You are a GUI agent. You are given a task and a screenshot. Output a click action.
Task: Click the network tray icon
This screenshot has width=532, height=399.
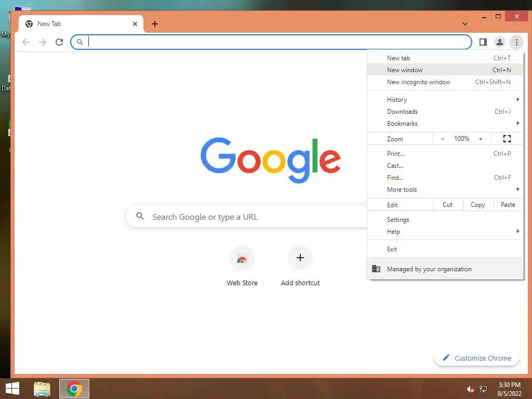(x=483, y=389)
